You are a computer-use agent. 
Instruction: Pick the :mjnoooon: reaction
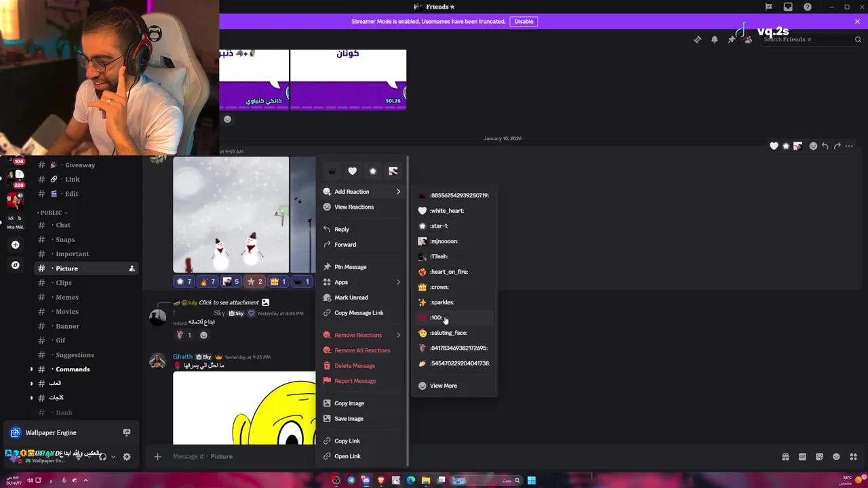[x=454, y=241]
